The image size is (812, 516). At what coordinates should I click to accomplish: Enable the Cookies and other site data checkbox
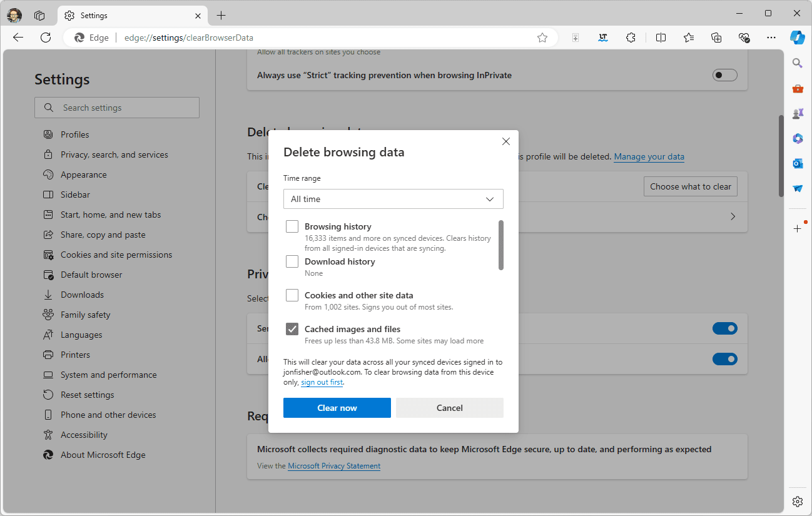click(292, 295)
